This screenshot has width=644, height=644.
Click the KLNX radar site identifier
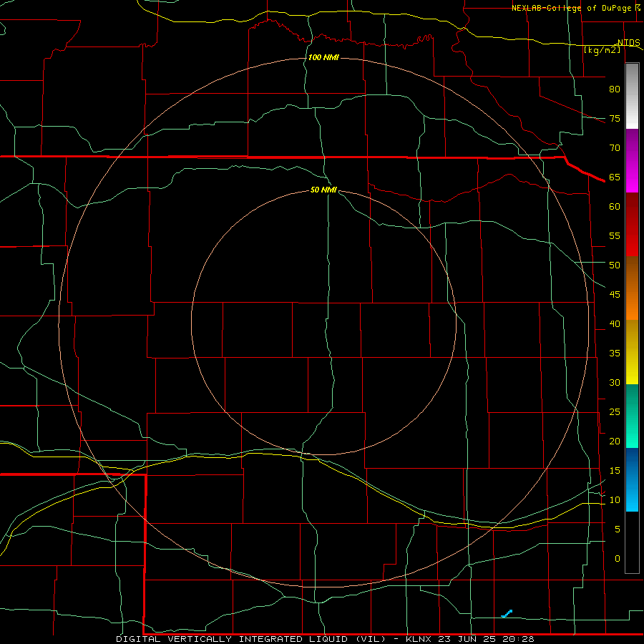point(419,639)
